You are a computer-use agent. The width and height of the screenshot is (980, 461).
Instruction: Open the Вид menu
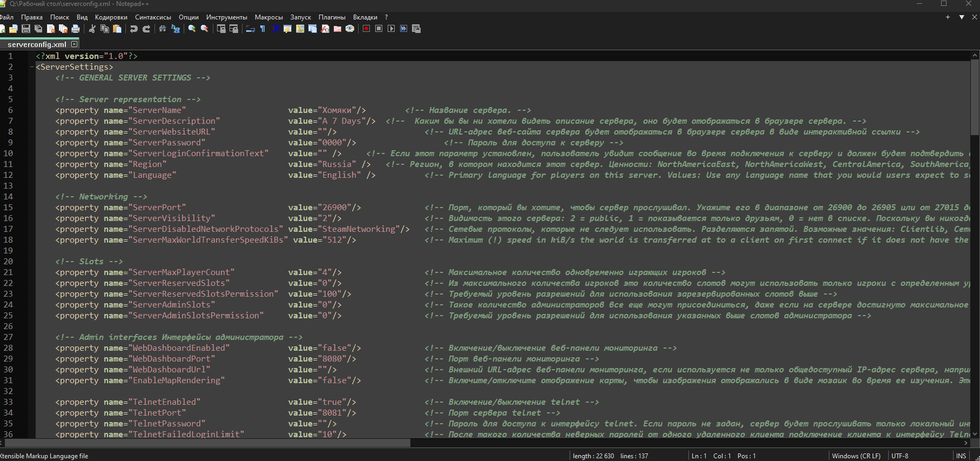[x=82, y=17]
